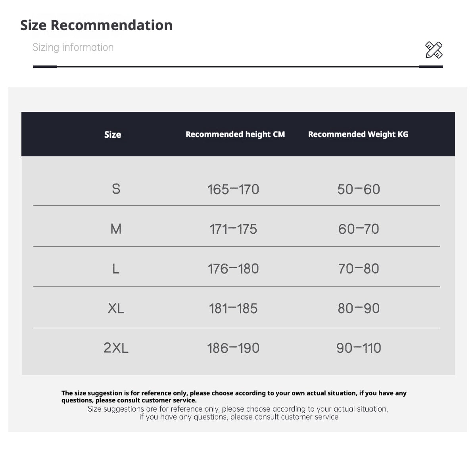Click the XL size cell
This screenshot has width=476, height=452.
pyautogui.click(x=116, y=308)
